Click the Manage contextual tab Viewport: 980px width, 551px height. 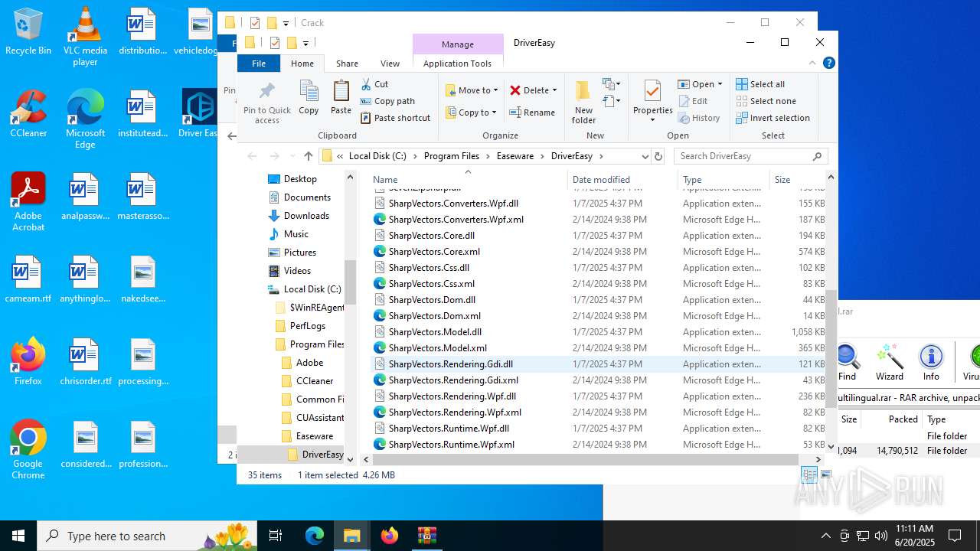458,44
